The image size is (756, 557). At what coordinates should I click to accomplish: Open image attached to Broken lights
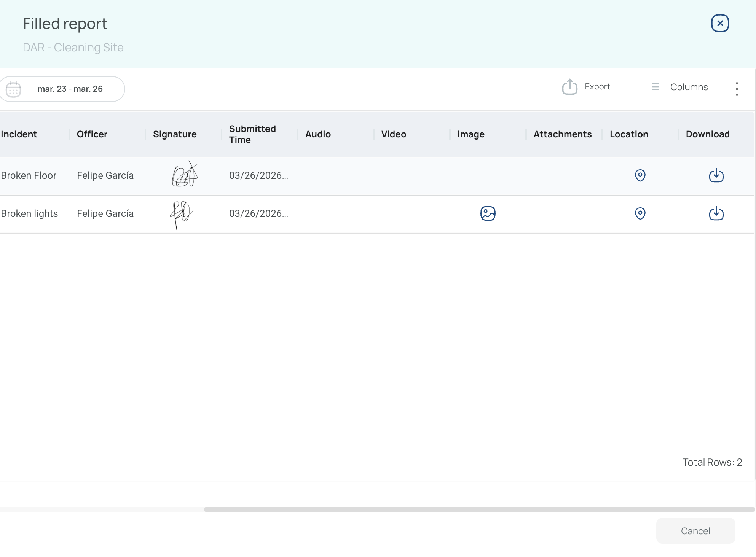pos(488,213)
